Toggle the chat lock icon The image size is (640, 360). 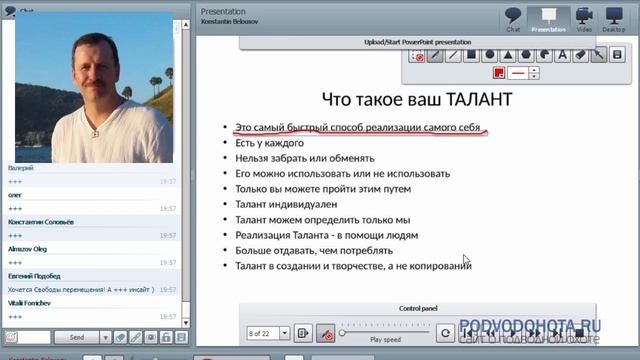[x=166, y=338]
